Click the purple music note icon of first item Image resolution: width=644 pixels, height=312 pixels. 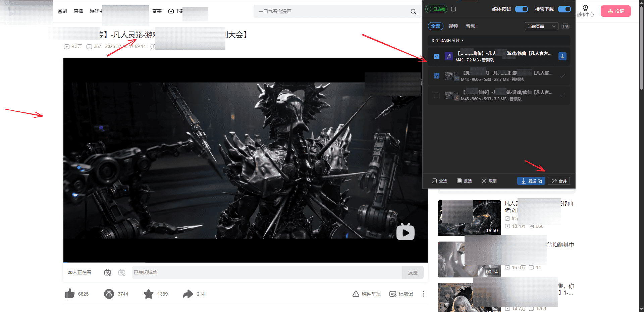448,56
